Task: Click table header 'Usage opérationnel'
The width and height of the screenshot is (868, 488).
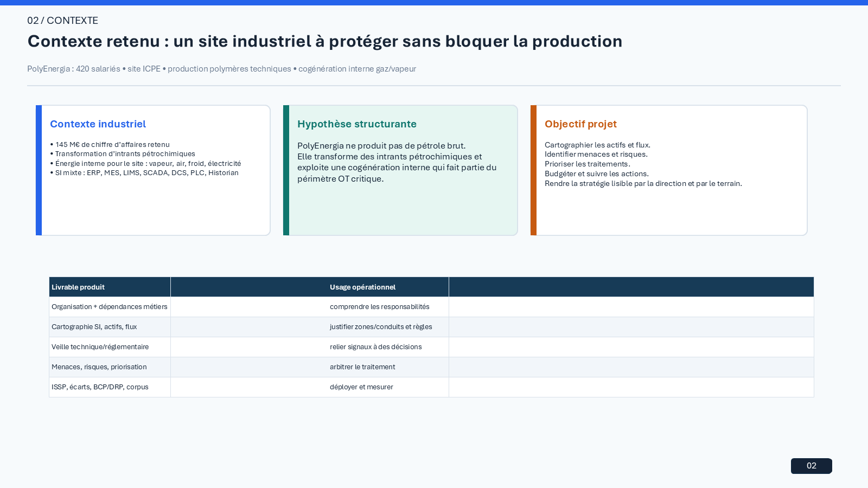Action: click(363, 287)
